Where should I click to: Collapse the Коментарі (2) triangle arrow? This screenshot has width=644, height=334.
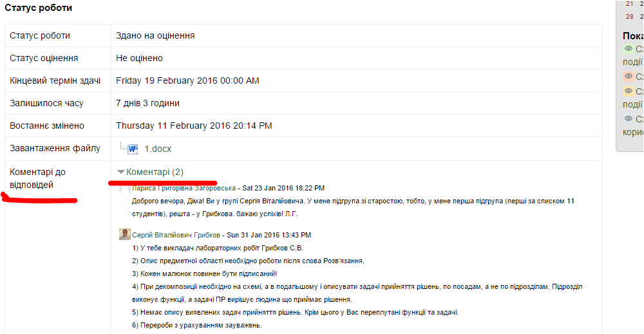point(121,172)
